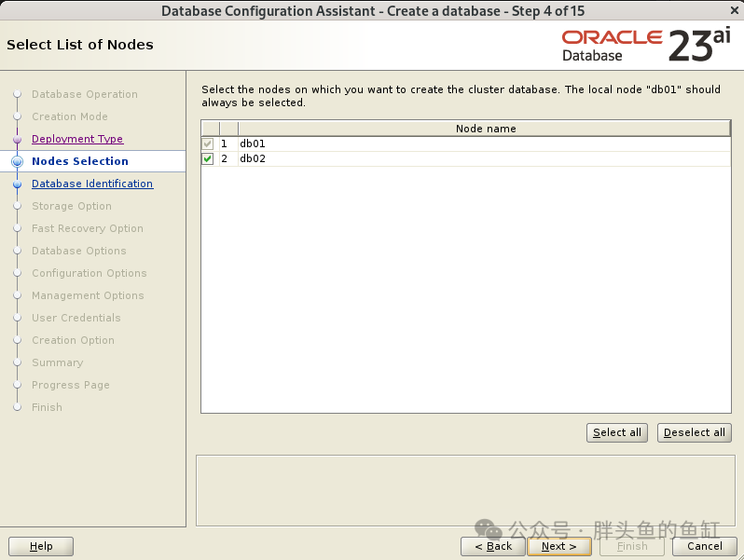Click the Select all button
The width and height of the screenshot is (744, 560).
pyautogui.click(x=617, y=432)
